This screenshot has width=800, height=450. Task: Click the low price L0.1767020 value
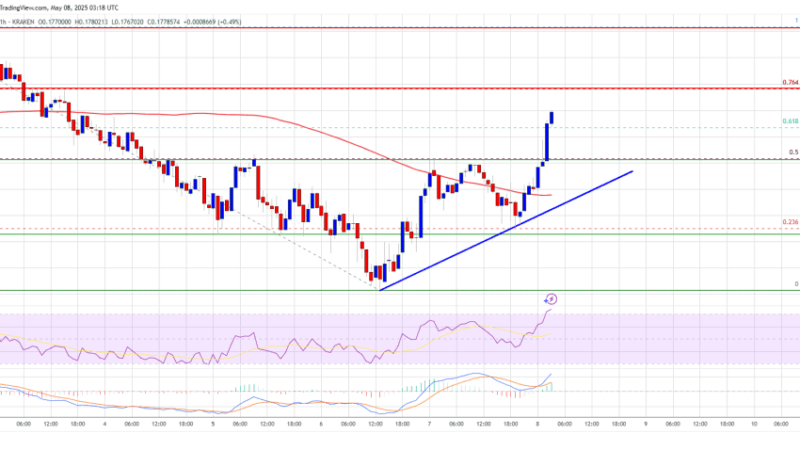[x=128, y=22]
